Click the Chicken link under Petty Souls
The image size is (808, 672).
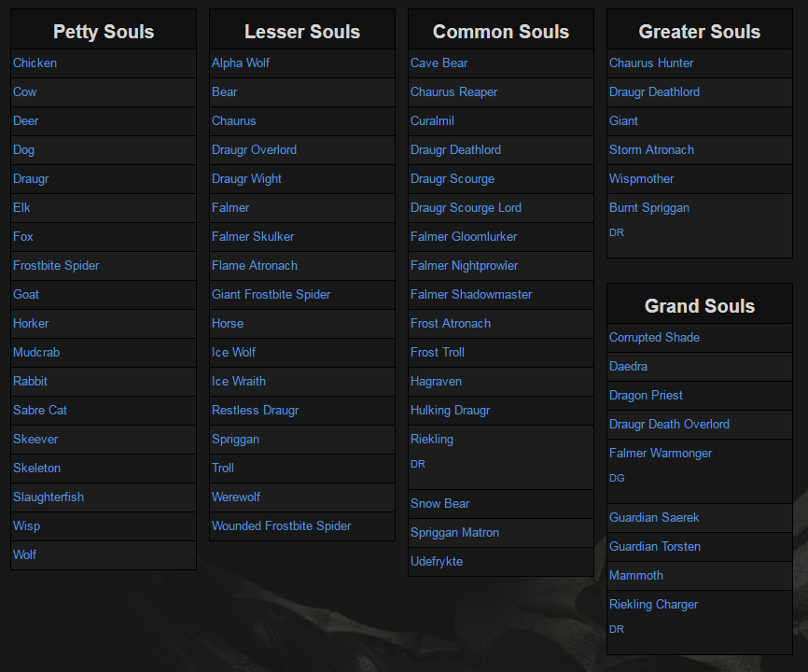pyautogui.click(x=35, y=63)
